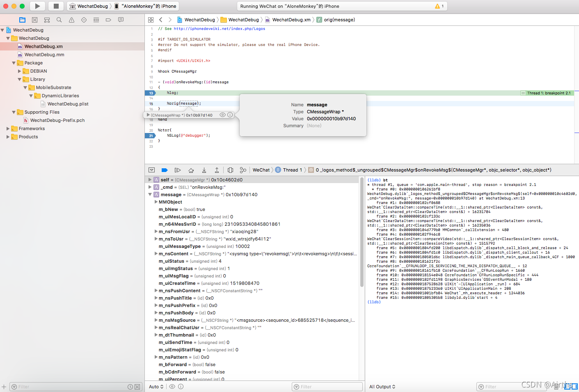
Task: Click the AloneMonkey iPhone device selector
Action: tap(145, 6)
